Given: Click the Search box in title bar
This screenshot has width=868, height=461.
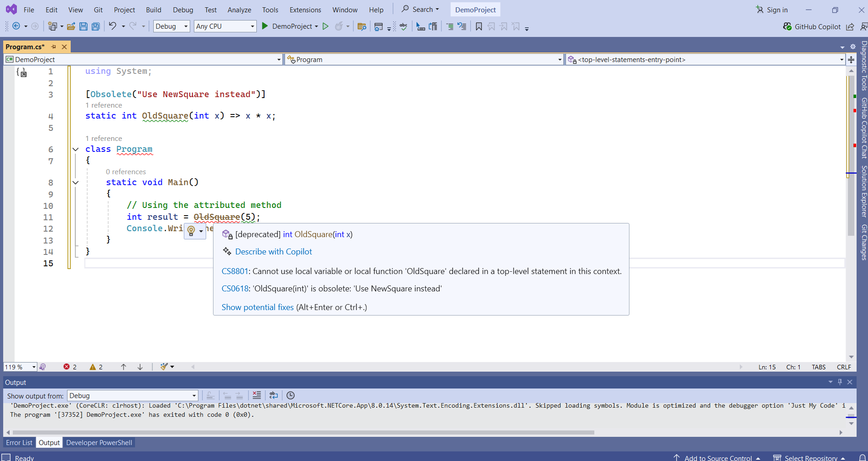Looking at the screenshot, I should [x=420, y=9].
